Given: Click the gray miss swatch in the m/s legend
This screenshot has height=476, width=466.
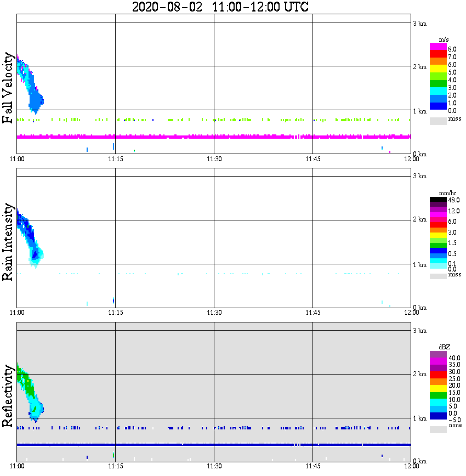Looking at the screenshot, I should 438,121.
